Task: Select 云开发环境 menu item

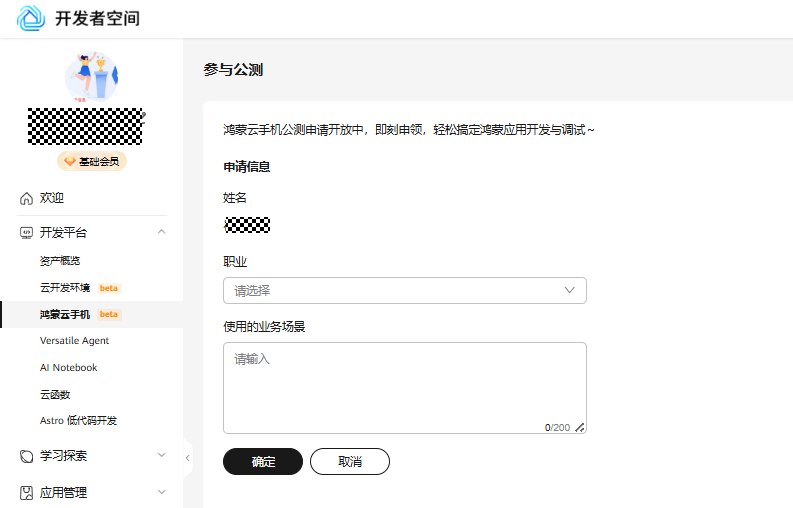Action: (65, 288)
